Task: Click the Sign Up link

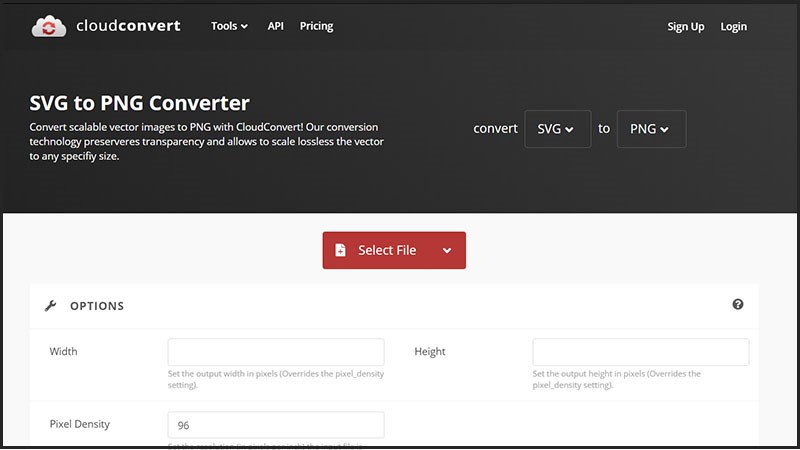Action: point(686,27)
